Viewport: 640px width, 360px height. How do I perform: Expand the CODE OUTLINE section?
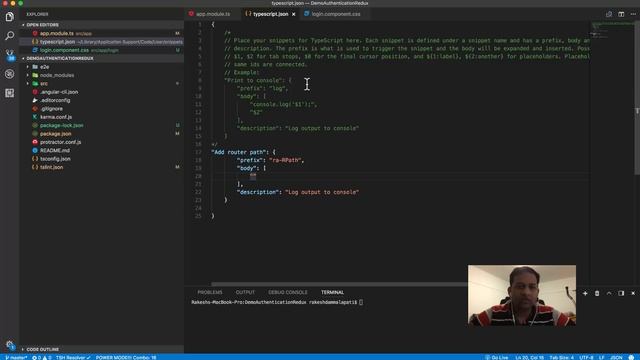(x=102, y=349)
